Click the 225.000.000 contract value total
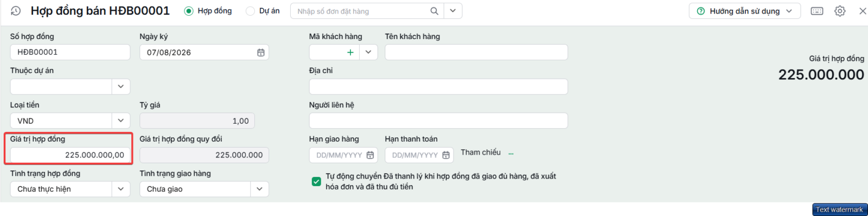The width and height of the screenshot is (868, 216). click(x=821, y=74)
